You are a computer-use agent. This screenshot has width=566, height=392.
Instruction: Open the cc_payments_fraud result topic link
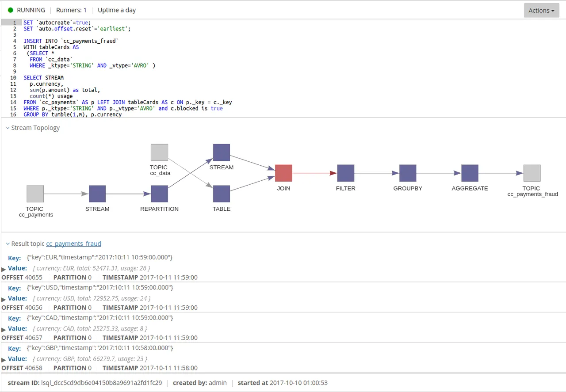73,244
